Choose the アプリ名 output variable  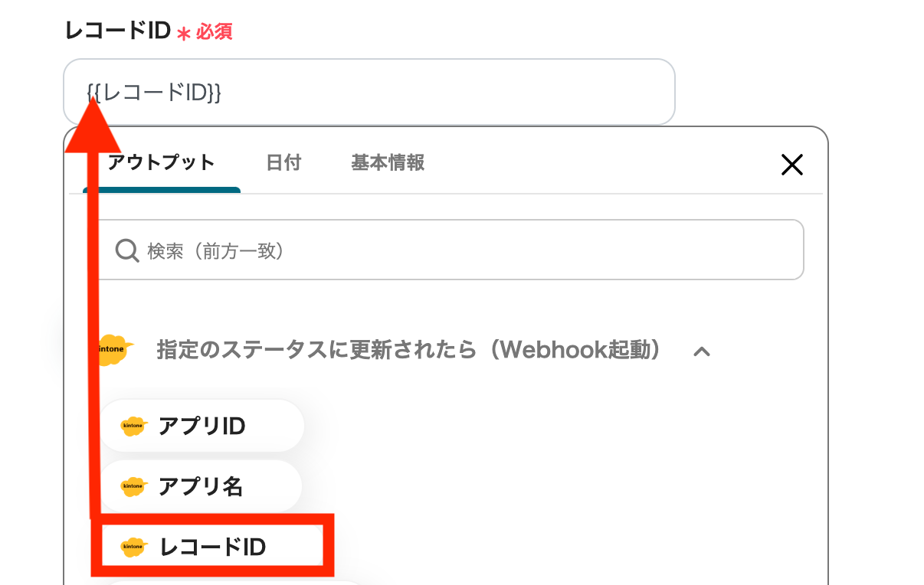coord(199,486)
